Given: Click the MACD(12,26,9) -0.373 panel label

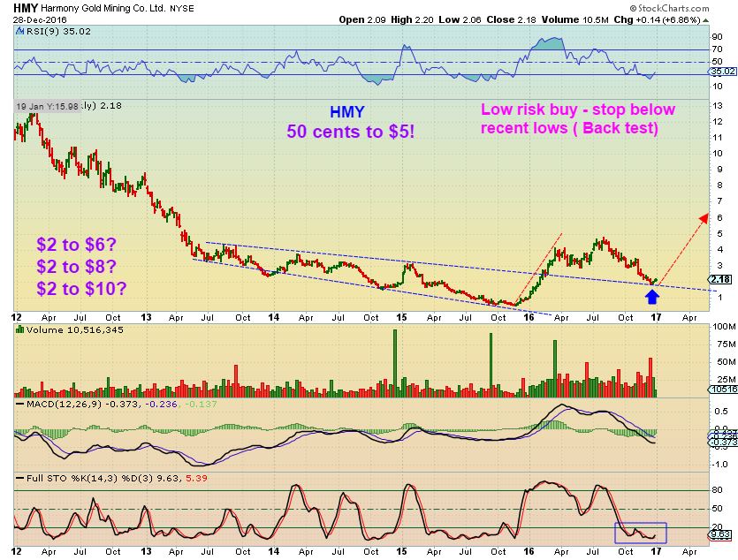Looking at the screenshot, I should tap(82, 404).
